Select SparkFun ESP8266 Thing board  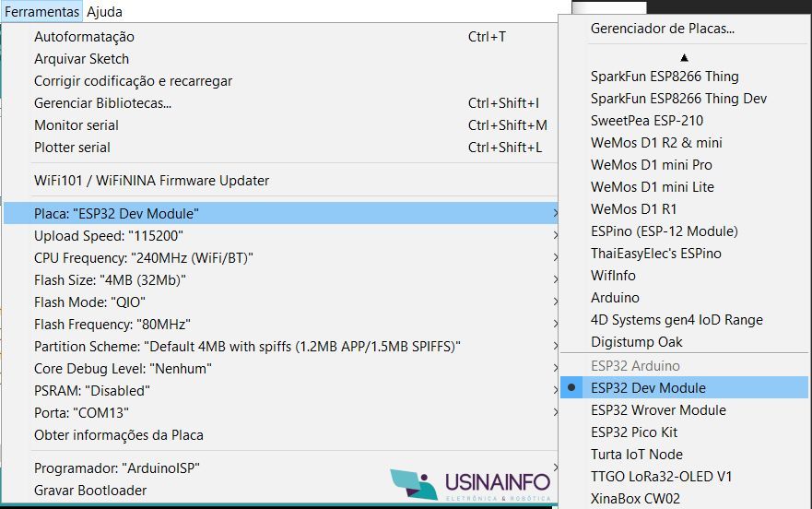click(684, 77)
